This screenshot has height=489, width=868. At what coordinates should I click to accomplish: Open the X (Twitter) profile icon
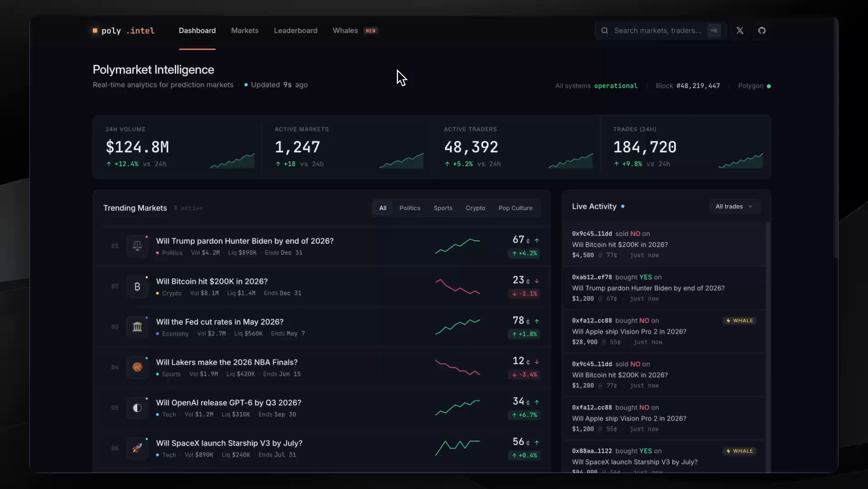[740, 30]
